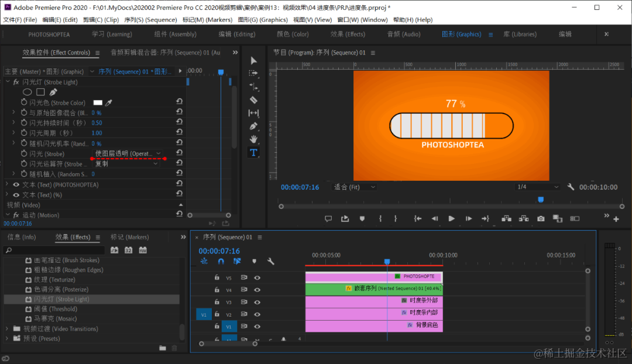The image size is (632, 364).
Task: Reset the Strobe Color parameter
Action: (180, 102)
